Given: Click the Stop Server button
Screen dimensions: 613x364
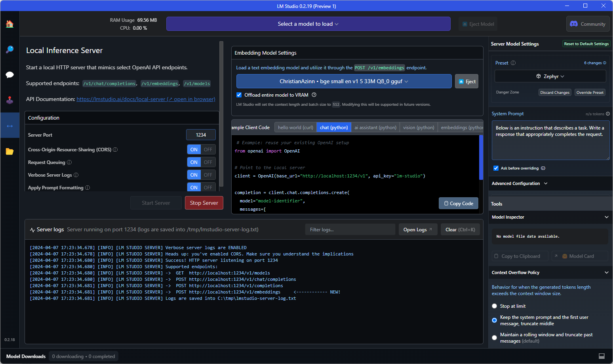Looking at the screenshot, I should click(204, 203).
